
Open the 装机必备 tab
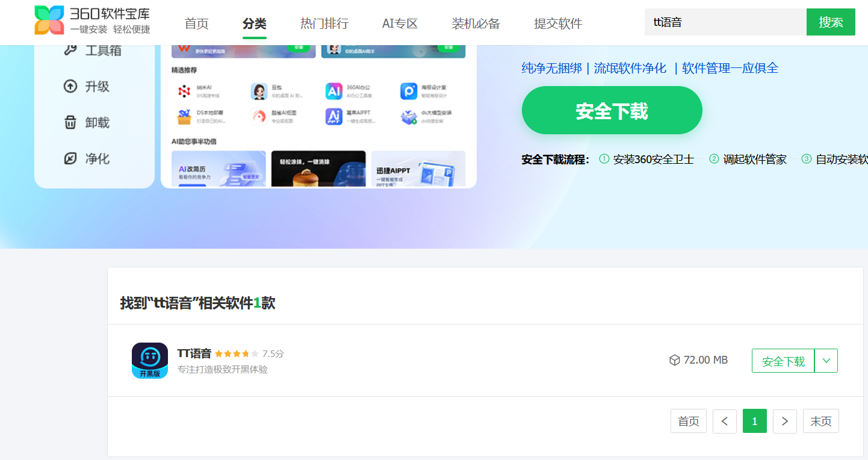[x=476, y=23]
